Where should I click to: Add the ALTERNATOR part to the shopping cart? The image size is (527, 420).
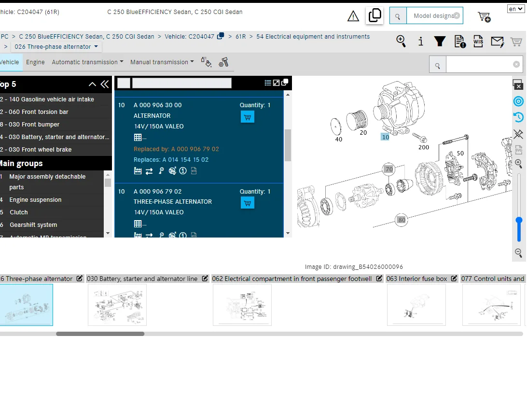pyautogui.click(x=247, y=116)
